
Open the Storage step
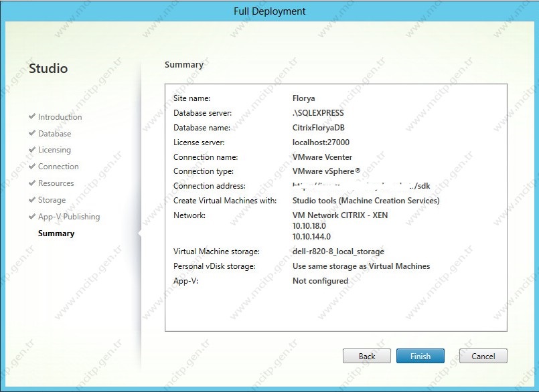[x=52, y=200]
